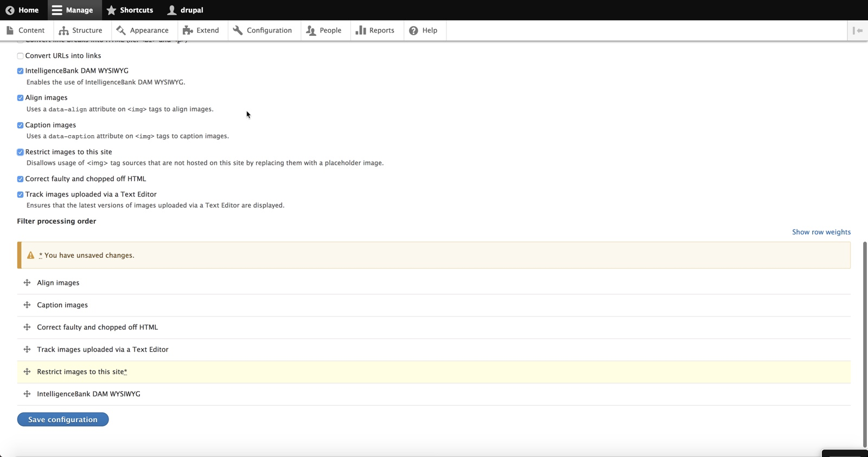868x457 pixels.
Task: Toggle the Manage toolbar tab
Action: coord(73,10)
